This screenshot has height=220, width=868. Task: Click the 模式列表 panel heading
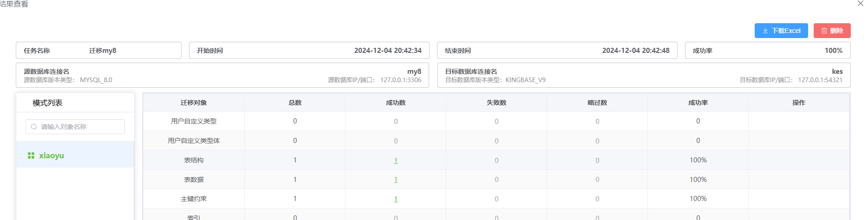point(47,103)
